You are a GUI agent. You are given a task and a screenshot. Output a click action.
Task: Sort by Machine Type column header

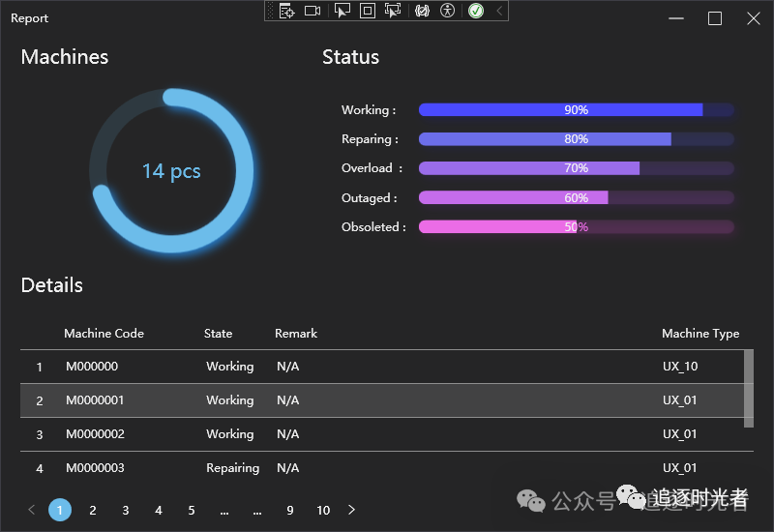(700, 334)
